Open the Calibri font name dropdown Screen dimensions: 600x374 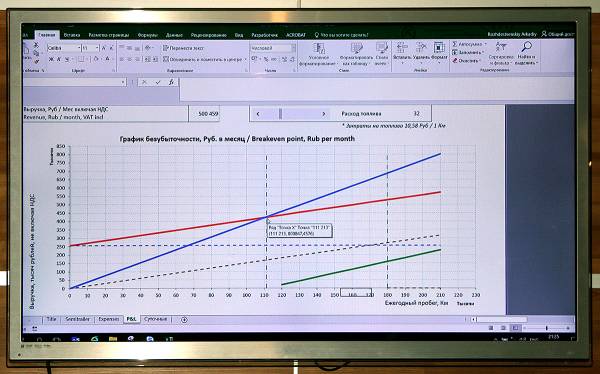coord(79,48)
